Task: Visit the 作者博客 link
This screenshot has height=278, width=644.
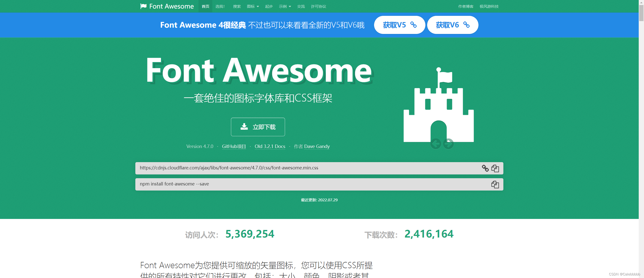Action: pyautogui.click(x=466, y=6)
